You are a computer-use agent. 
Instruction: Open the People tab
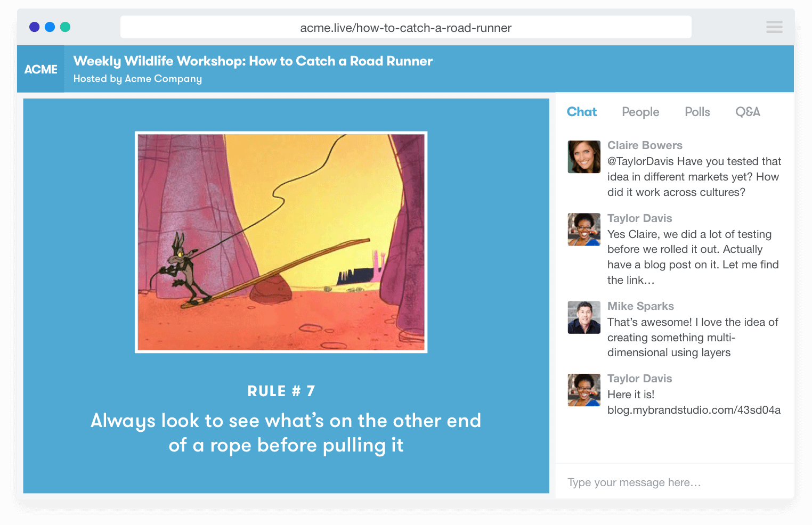640,112
